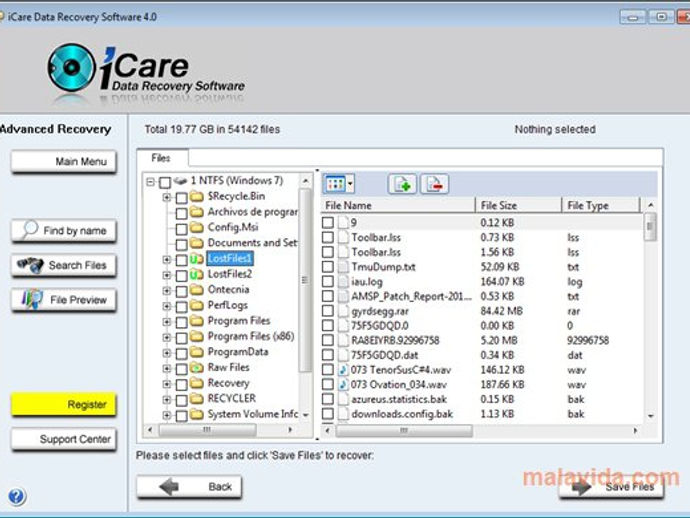Select the AMSP_Patch_Report-201... file row
Image resolution: width=690 pixels, height=518 pixels.
pos(481,296)
